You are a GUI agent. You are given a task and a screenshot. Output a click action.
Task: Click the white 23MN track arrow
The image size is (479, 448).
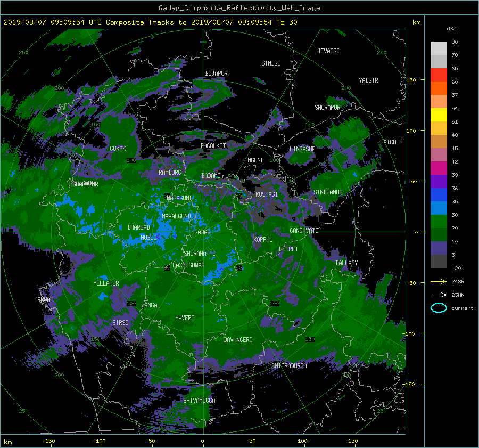coord(439,295)
